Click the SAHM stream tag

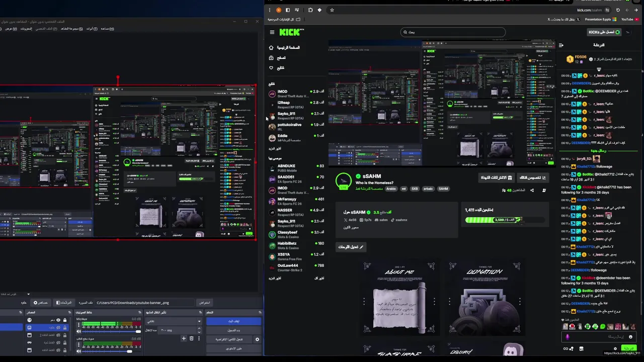point(443,189)
